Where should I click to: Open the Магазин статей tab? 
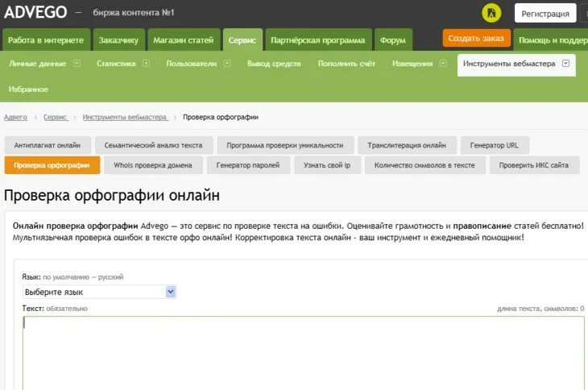point(184,39)
